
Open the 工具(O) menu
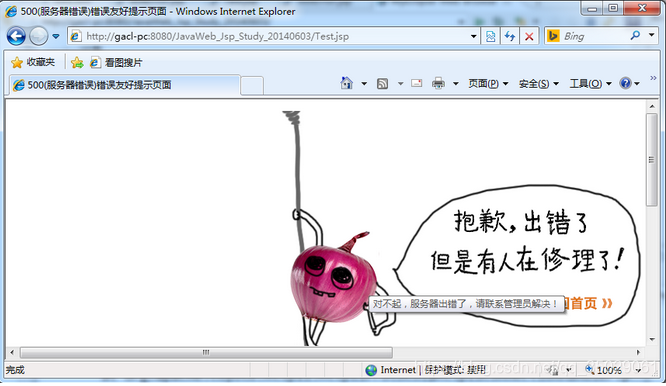tap(590, 84)
